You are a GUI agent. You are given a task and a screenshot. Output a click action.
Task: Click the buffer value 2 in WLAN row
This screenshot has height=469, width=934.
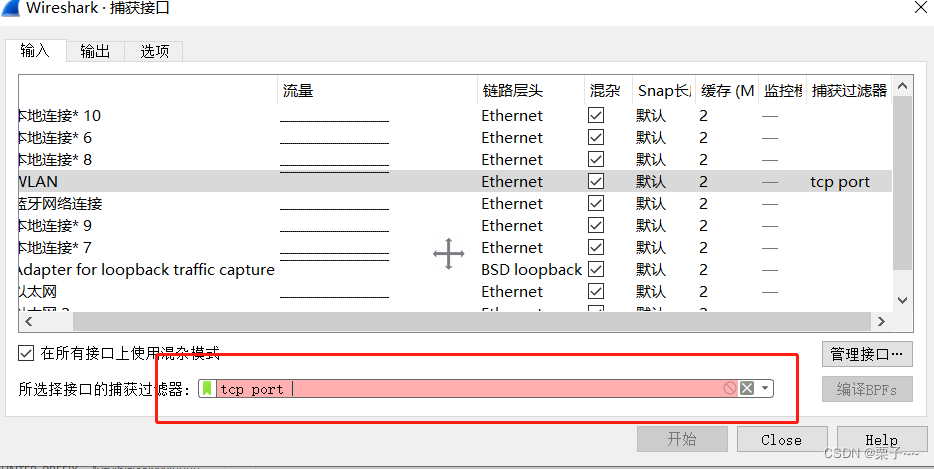703,181
